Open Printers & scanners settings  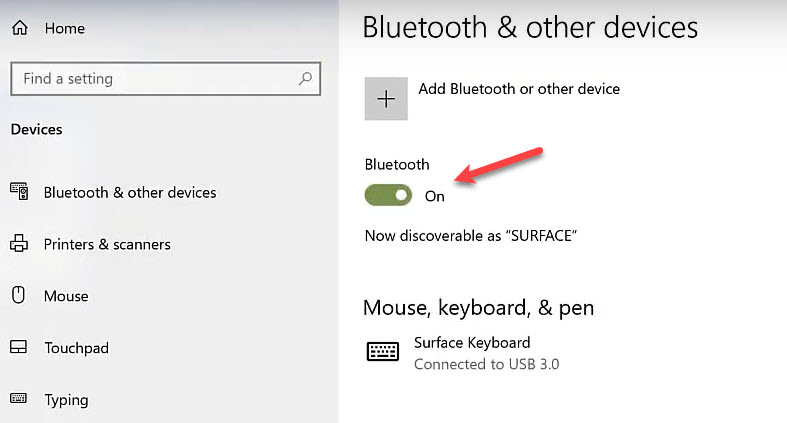tap(107, 244)
